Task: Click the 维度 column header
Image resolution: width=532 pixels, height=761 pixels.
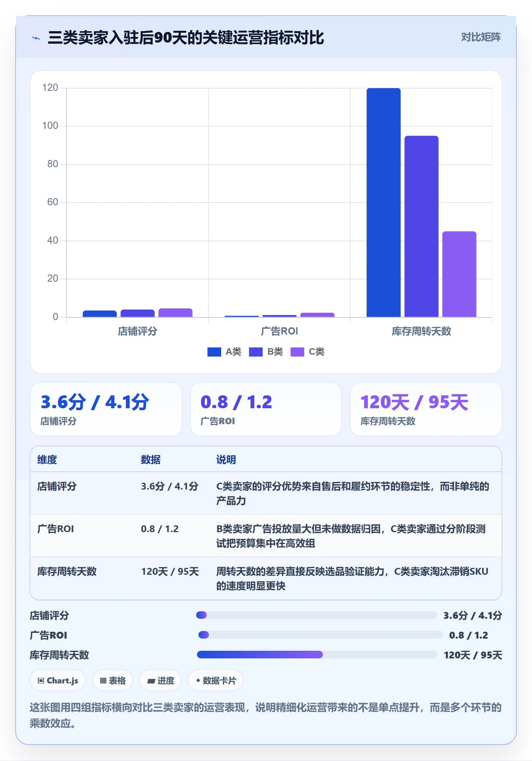Action: 47,460
